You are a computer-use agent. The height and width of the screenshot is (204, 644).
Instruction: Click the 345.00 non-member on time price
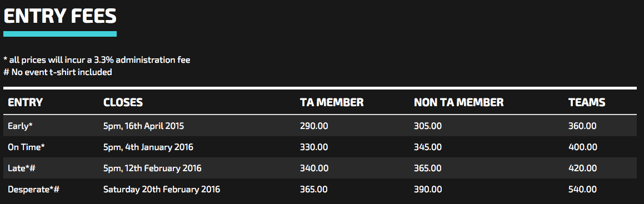pos(428,147)
